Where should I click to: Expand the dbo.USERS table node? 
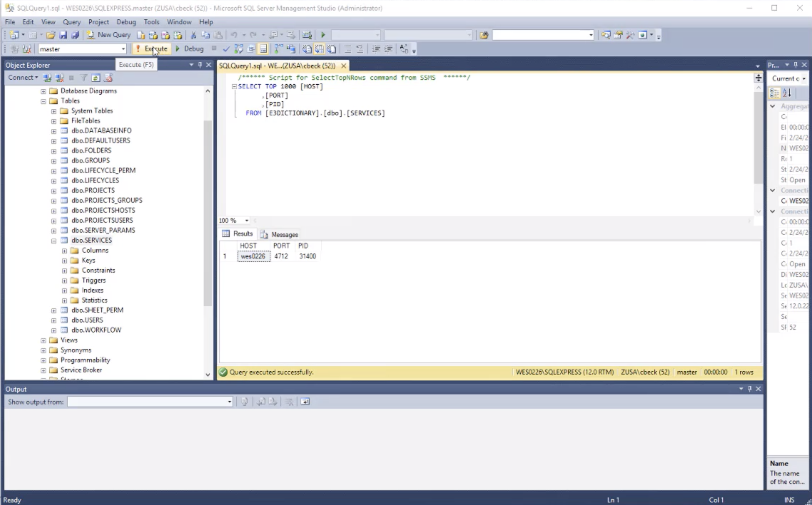click(54, 320)
